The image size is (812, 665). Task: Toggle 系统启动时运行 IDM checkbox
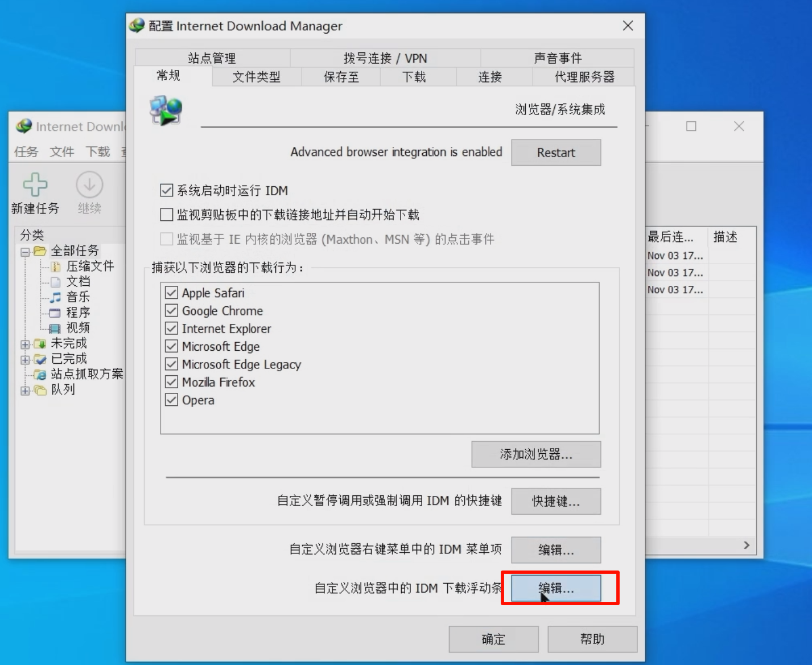[x=167, y=190]
